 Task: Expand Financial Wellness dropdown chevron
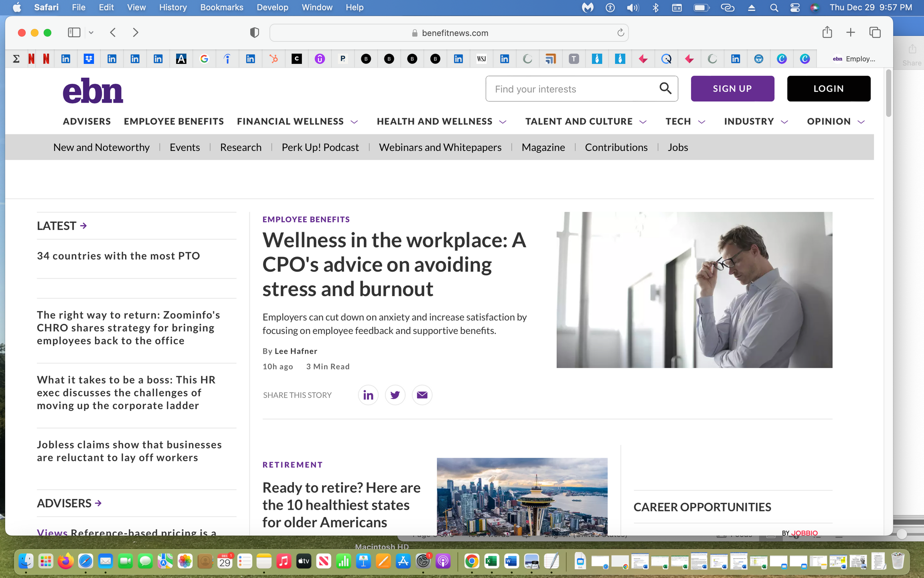354,122
